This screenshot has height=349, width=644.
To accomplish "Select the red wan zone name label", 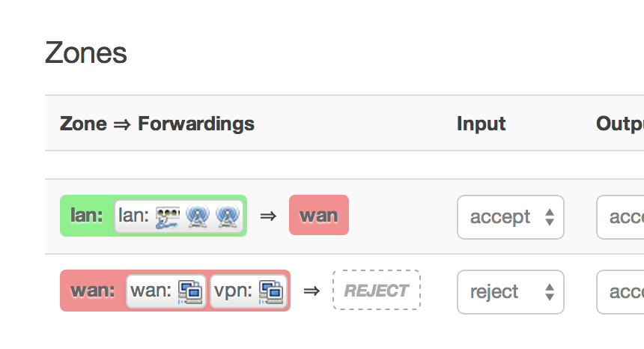I will 92,291.
